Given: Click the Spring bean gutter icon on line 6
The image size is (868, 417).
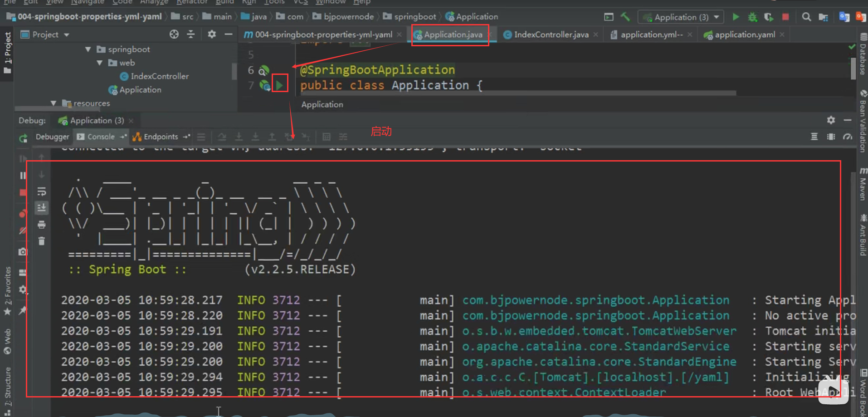Looking at the screenshot, I should point(264,70).
